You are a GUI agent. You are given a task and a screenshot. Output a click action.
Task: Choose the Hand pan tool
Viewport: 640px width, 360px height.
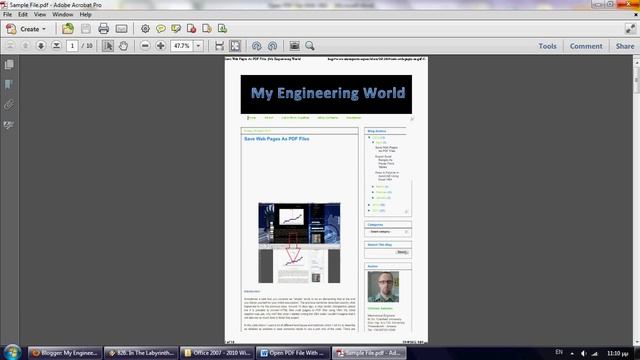pos(123,46)
